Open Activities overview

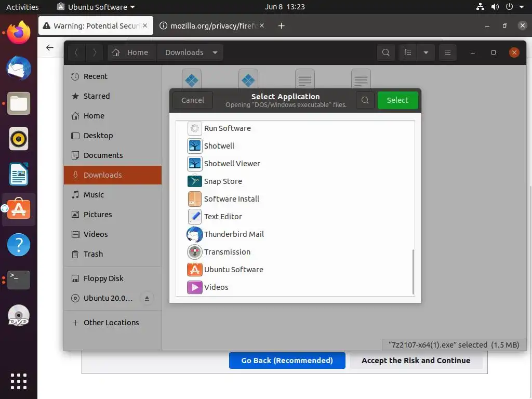[x=22, y=7]
